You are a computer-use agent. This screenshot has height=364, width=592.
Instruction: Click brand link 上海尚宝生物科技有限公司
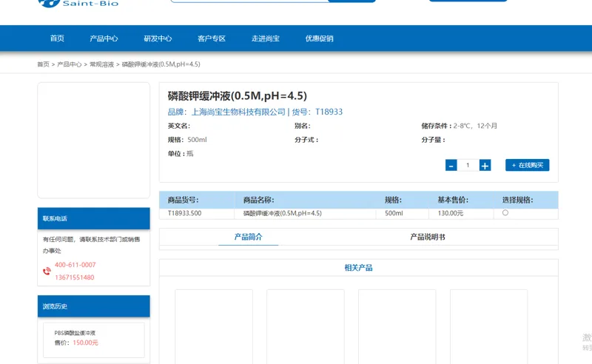238,112
